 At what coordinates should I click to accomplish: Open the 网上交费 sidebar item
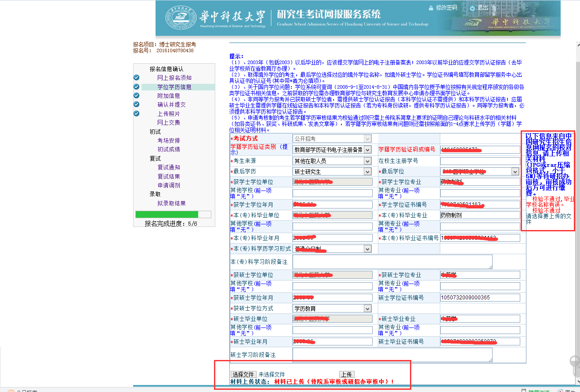169,122
